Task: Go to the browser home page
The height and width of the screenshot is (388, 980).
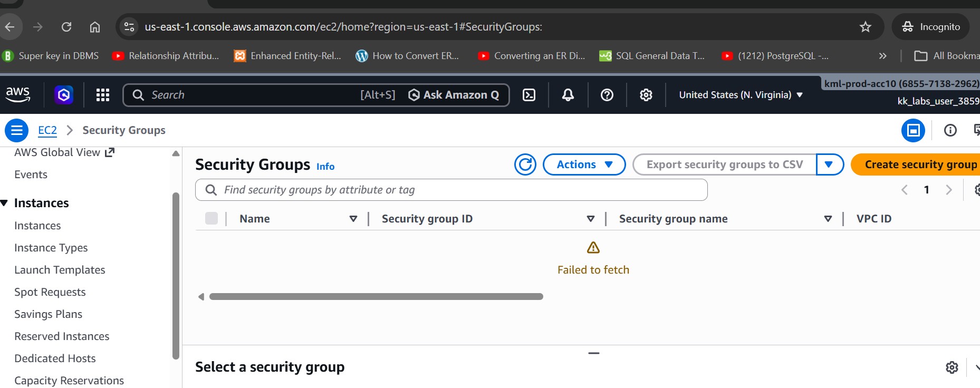Action: [95, 27]
